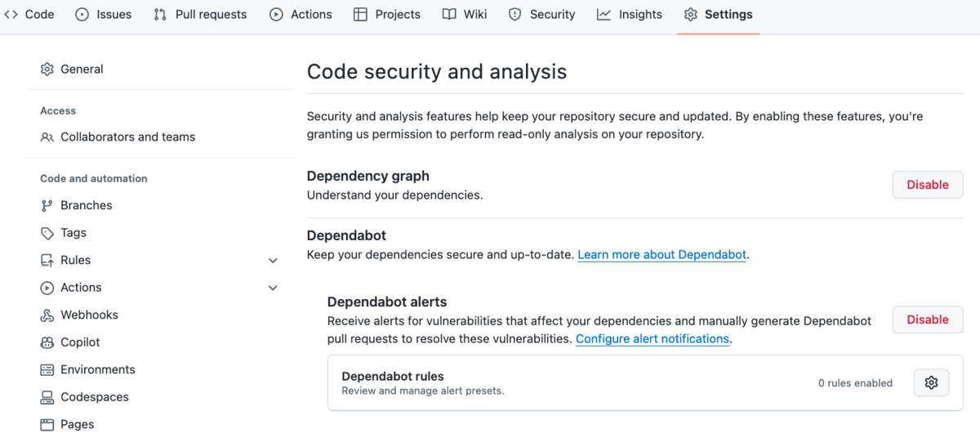Click the General gear icon in sidebar
The height and width of the screenshot is (438, 980).
(x=47, y=69)
